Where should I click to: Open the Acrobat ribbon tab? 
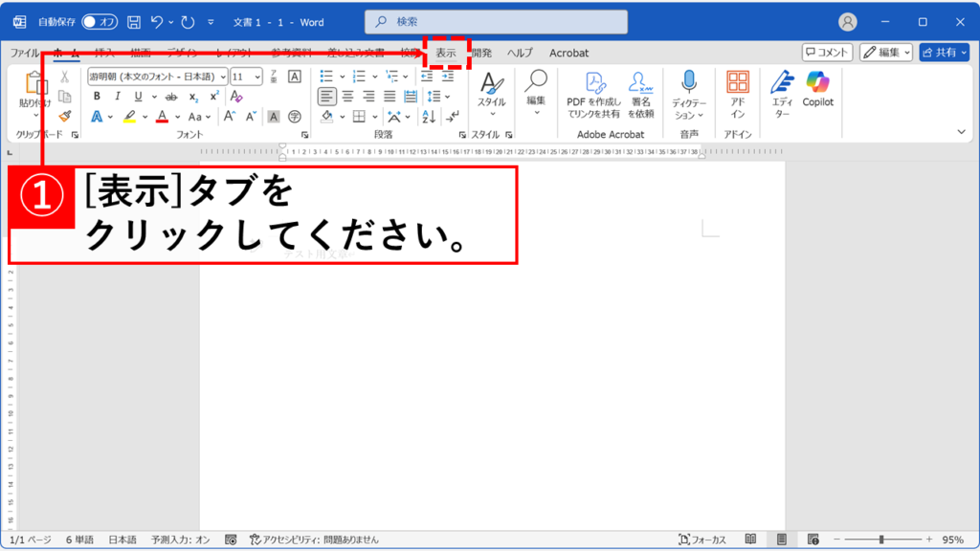click(x=568, y=54)
